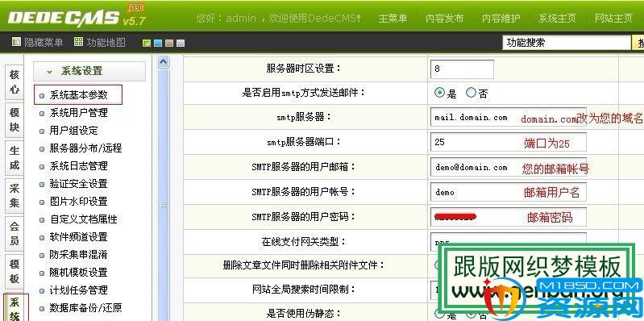Switch to the 模板 side tab
644x321 pixels.
click(15, 271)
